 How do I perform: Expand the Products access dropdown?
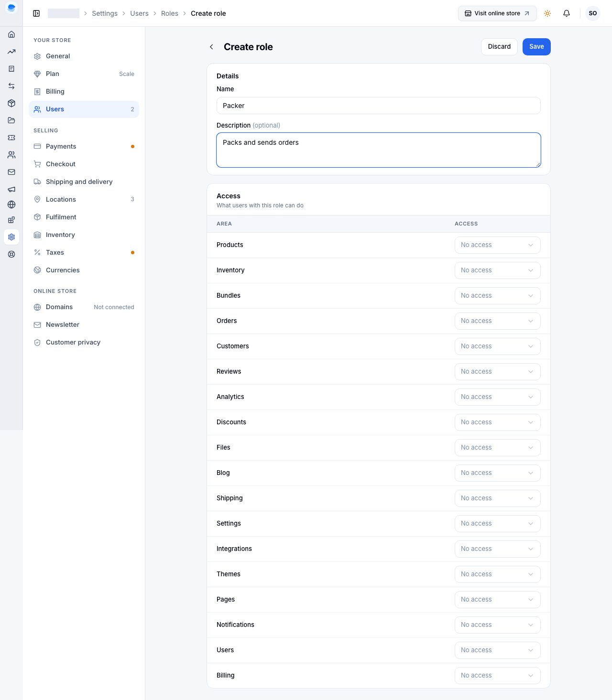coord(497,245)
